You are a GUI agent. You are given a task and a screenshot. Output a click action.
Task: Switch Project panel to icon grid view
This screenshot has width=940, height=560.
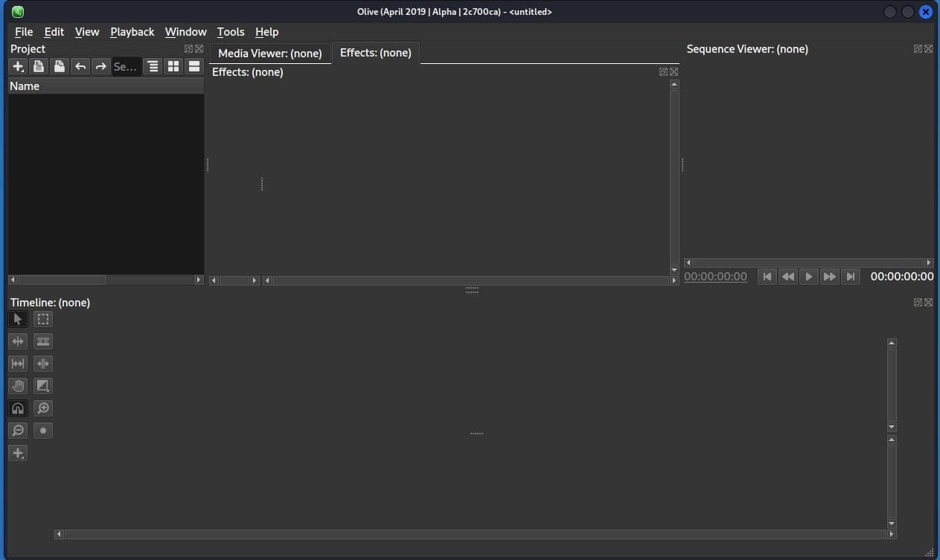(x=173, y=66)
